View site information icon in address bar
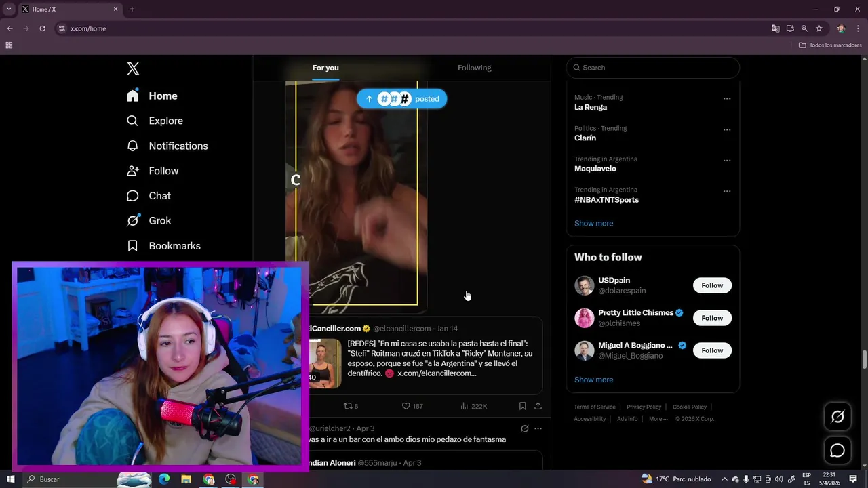Screen dimensions: 868x488 62,28
